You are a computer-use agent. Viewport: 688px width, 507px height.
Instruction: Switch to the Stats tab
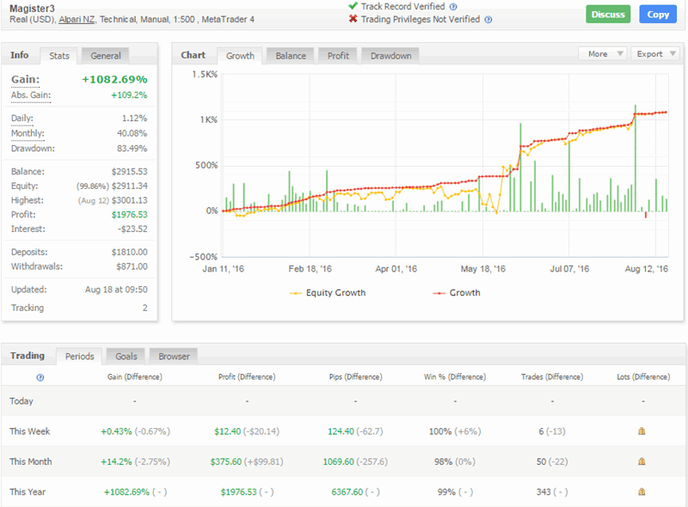tap(59, 56)
